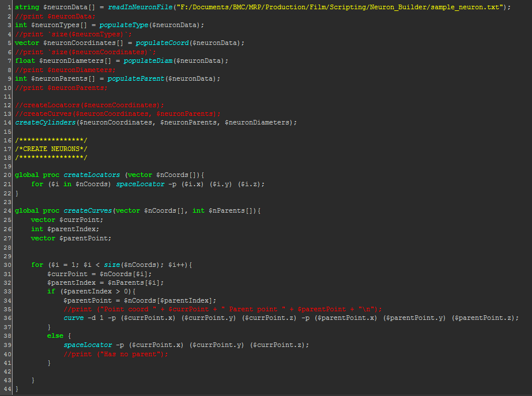The height and width of the screenshot is (396, 532).
Task: Click the commented 'Has no parent' print line
Action: click(x=116, y=354)
